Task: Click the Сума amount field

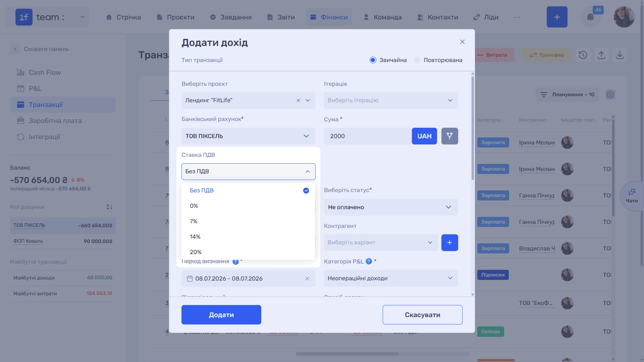Action: 368,136
